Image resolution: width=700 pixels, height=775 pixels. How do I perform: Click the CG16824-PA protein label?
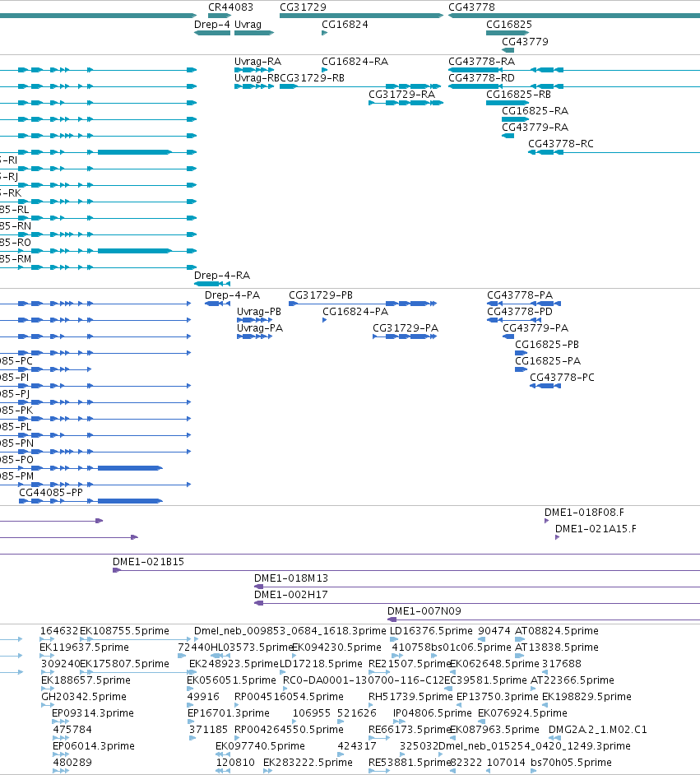[x=355, y=312]
